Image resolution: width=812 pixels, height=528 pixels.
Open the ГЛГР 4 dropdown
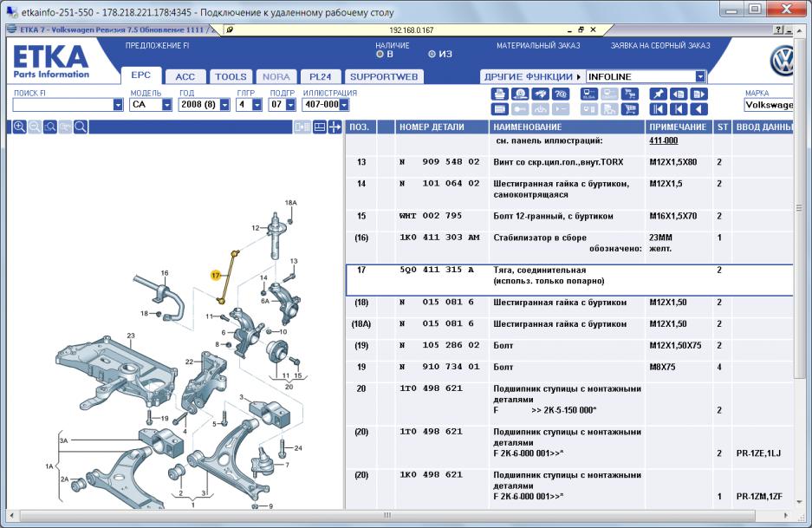click(x=257, y=105)
